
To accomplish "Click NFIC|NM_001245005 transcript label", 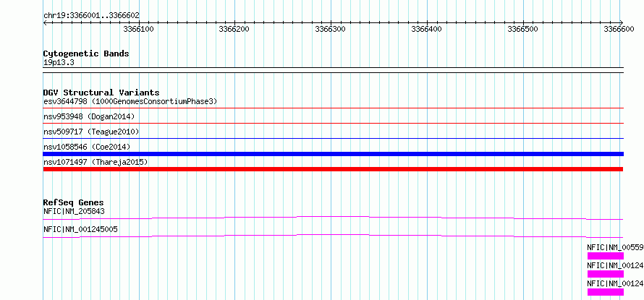I will pos(80,229).
